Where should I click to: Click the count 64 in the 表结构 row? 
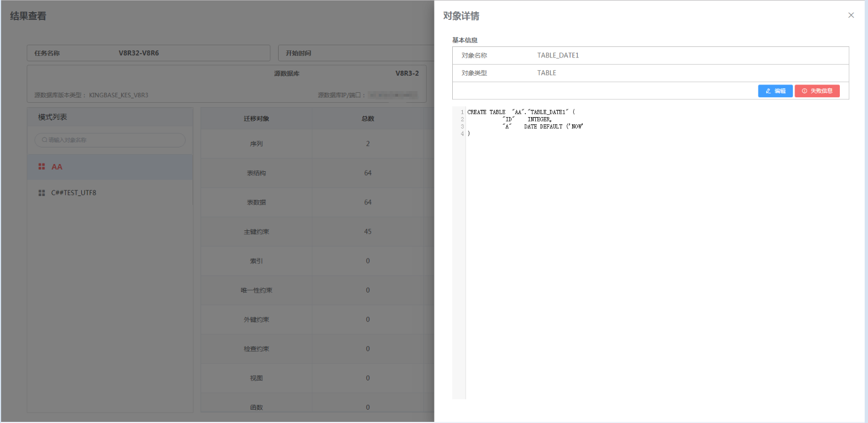[368, 173]
